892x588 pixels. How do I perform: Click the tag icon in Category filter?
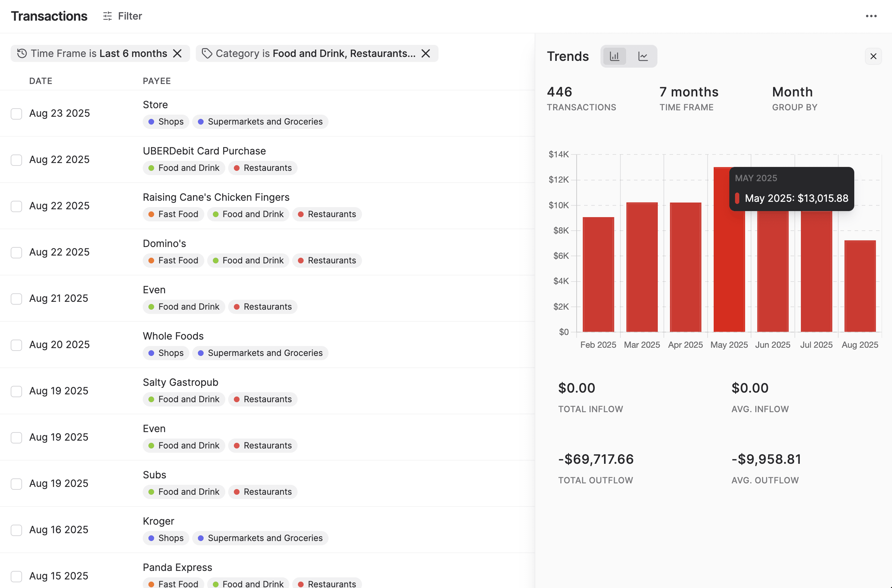click(206, 54)
